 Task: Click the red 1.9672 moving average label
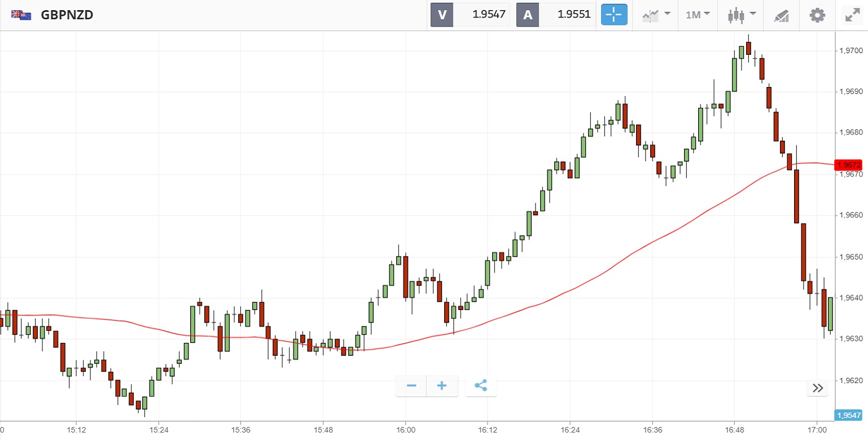(x=849, y=165)
